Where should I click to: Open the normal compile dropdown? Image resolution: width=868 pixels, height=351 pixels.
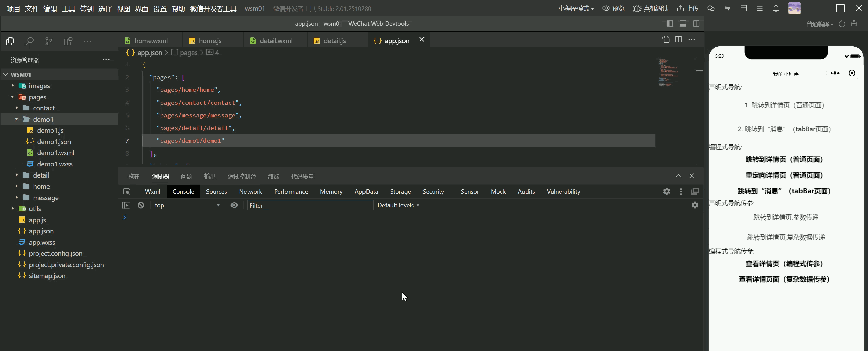coord(820,24)
